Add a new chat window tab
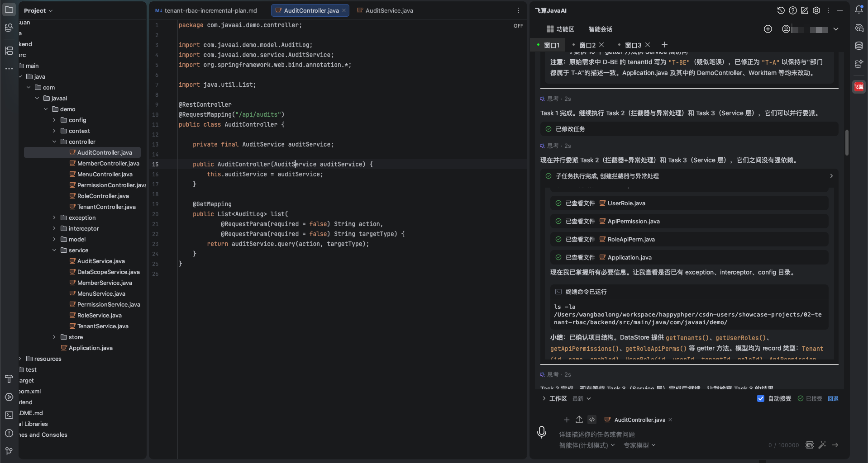The height and width of the screenshot is (463, 868). tap(664, 44)
